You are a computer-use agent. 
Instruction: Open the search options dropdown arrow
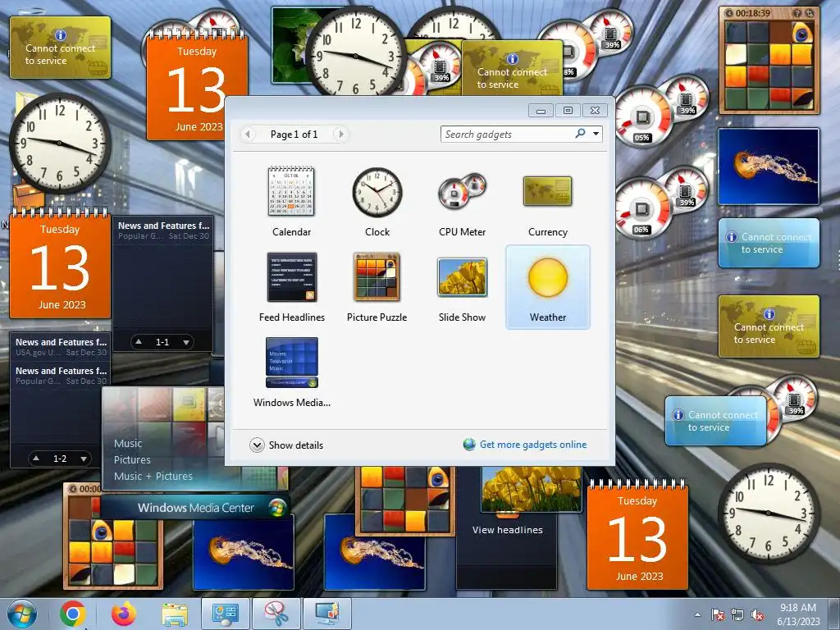pyautogui.click(x=596, y=134)
